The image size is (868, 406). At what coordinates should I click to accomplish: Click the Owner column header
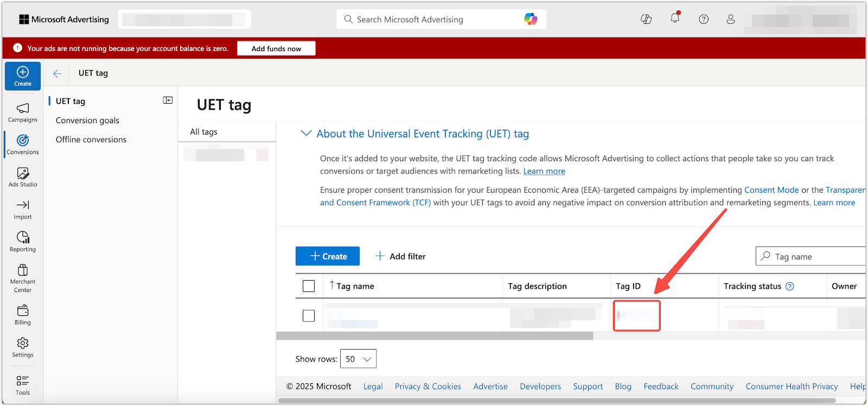844,286
